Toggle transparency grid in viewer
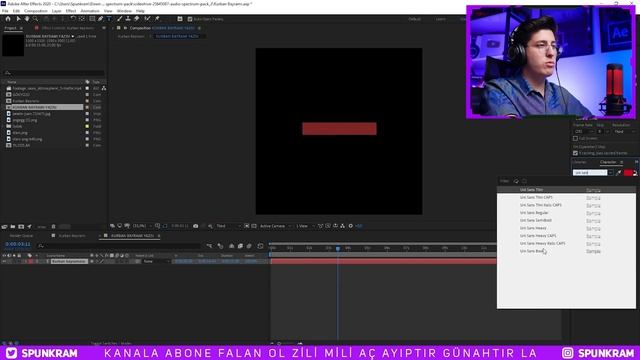 [x=254, y=226]
